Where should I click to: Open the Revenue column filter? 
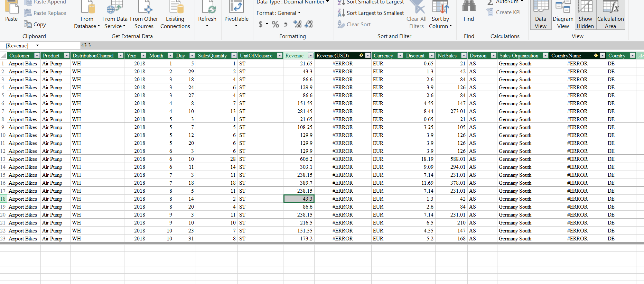(311, 56)
